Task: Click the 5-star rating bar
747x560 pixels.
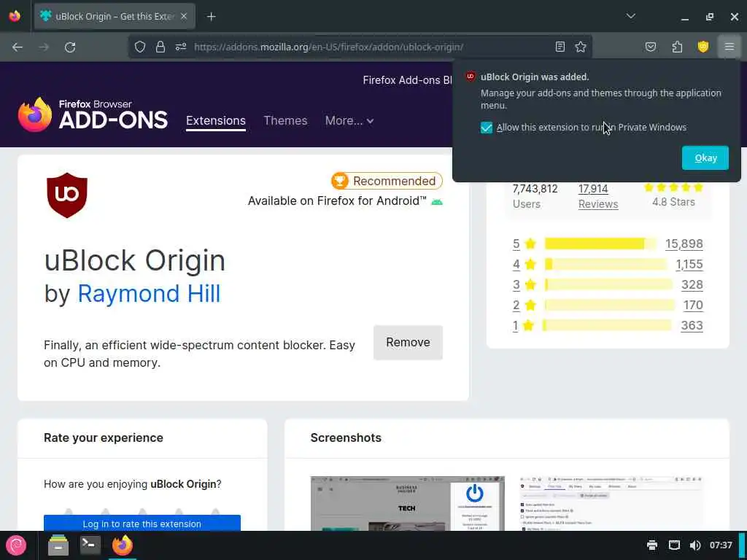Action: click(600, 244)
